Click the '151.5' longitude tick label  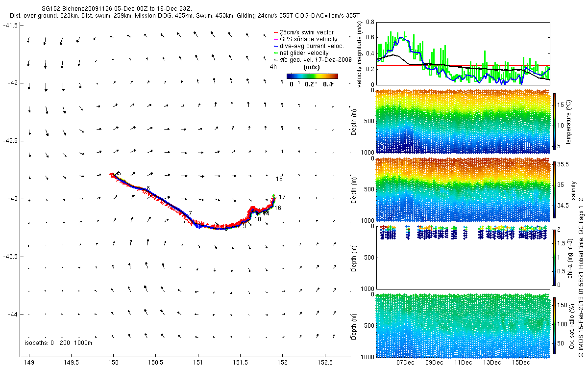[240, 362]
